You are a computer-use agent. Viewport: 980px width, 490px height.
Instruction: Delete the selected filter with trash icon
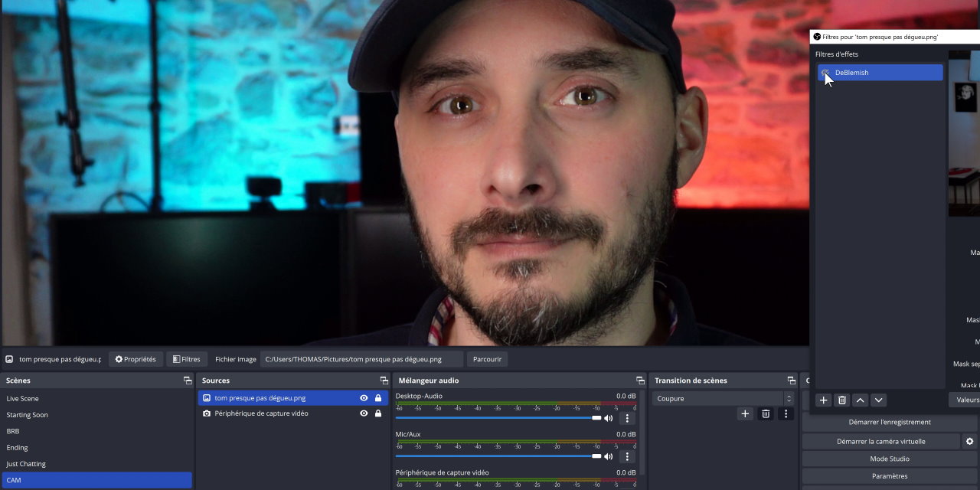tap(842, 400)
